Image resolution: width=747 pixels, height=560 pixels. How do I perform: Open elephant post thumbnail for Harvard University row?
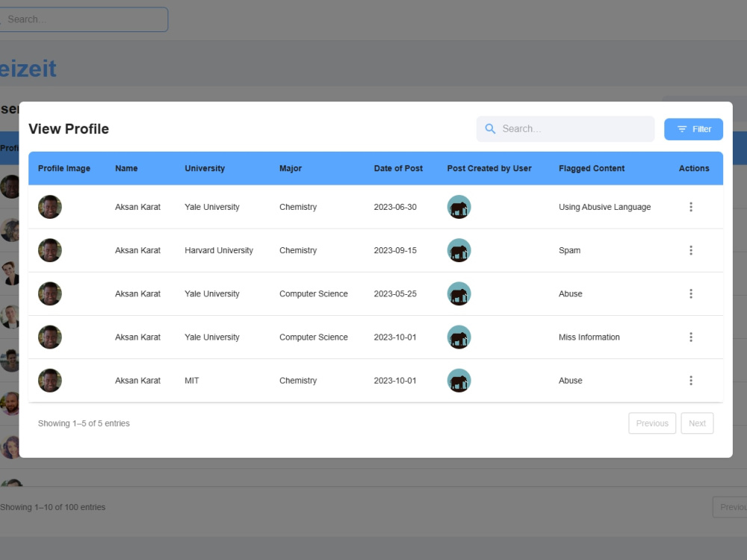coord(459,250)
